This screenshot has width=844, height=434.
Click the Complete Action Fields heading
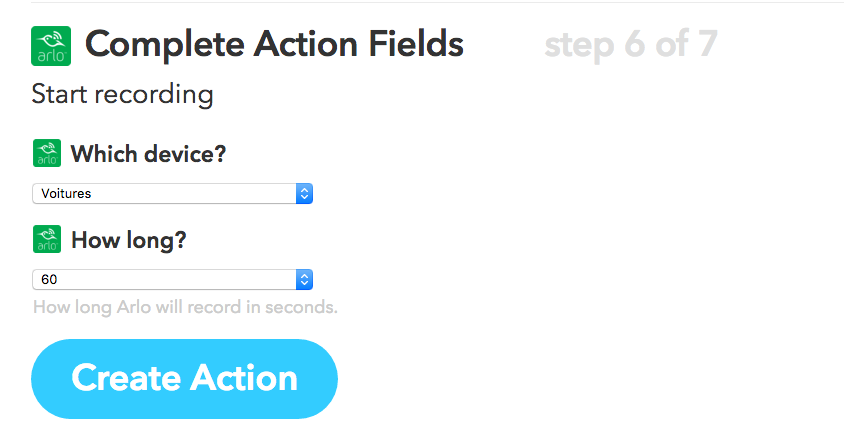(274, 44)
